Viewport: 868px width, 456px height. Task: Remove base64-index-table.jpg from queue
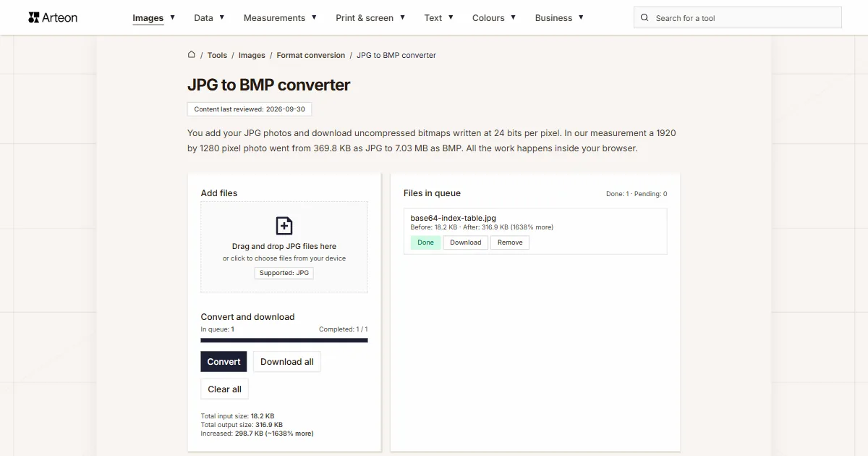[x=510, y=242]
